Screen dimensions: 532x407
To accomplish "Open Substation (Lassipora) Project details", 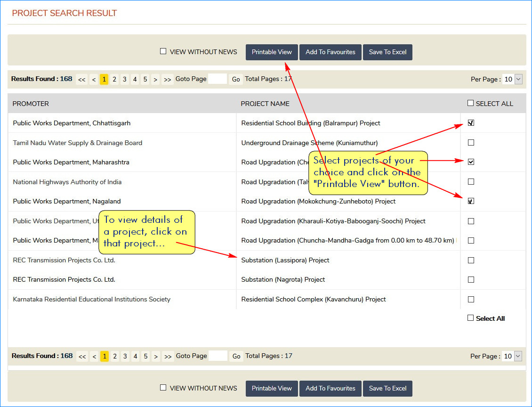I will pos(285,260).
